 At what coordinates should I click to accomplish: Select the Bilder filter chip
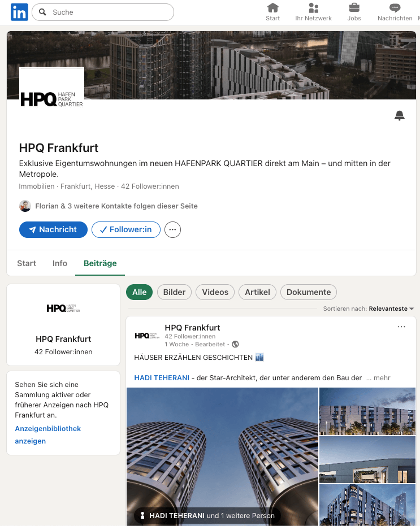pos(174,292)
